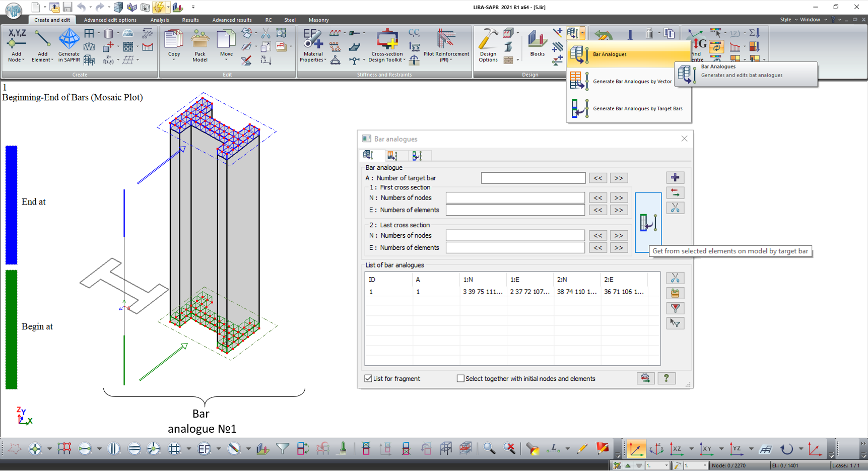Click the Number of target bar field
868x472 pixels.
click(533, 178)
